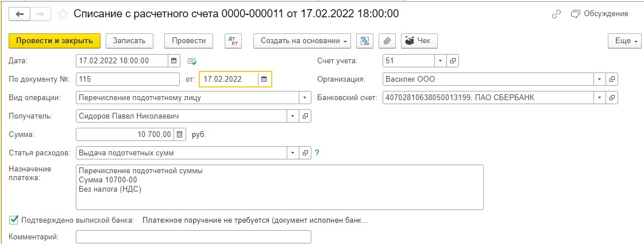The image size is (644, 244).
Task: Mark document as favorite with star icon
Action: point(63,14)
